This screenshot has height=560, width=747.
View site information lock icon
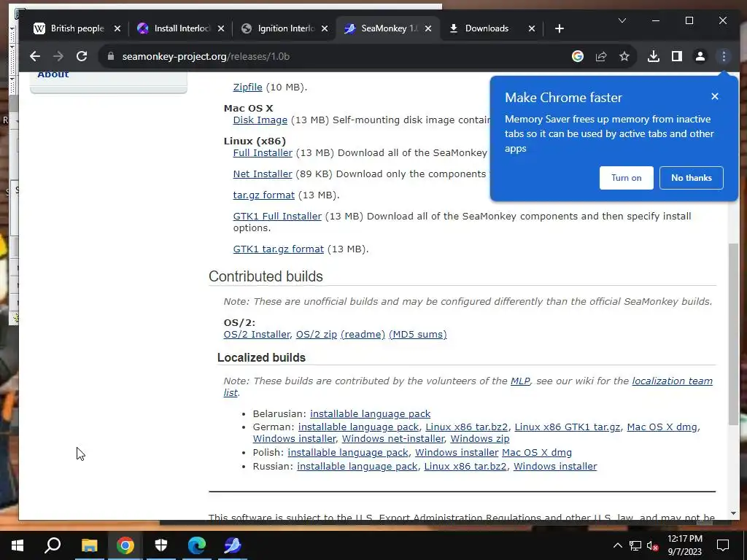coord(111,56)
